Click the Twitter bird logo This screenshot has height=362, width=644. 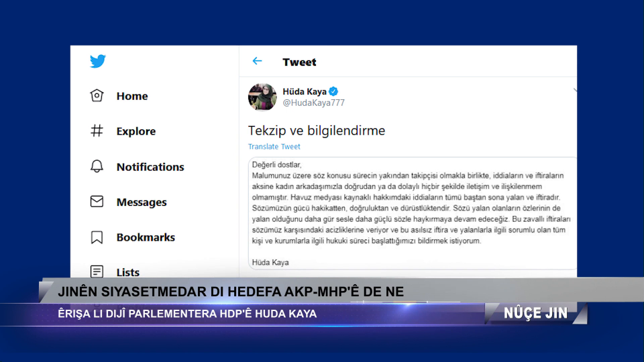click(x=98, y=61)
